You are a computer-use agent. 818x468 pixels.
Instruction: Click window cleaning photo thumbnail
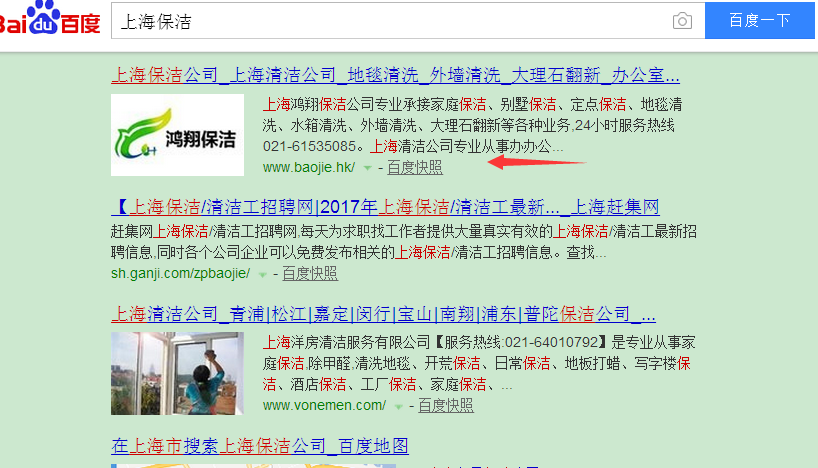177,374
